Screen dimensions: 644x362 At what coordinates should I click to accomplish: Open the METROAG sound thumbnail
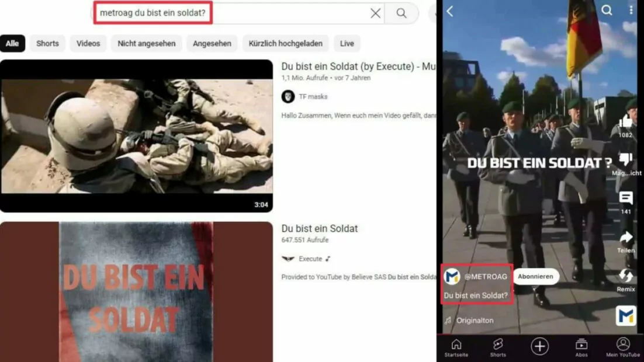(x=625, y=316)
